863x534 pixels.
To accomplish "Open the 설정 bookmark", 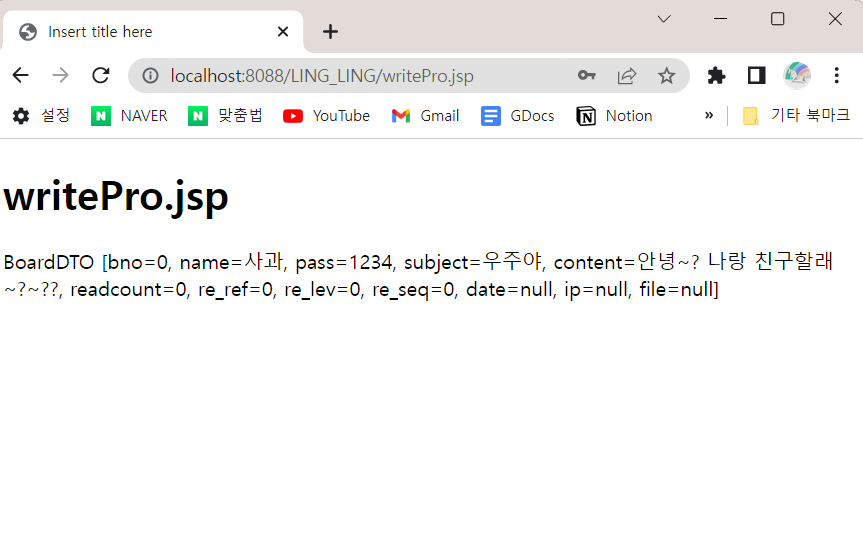I will [41, 116].
